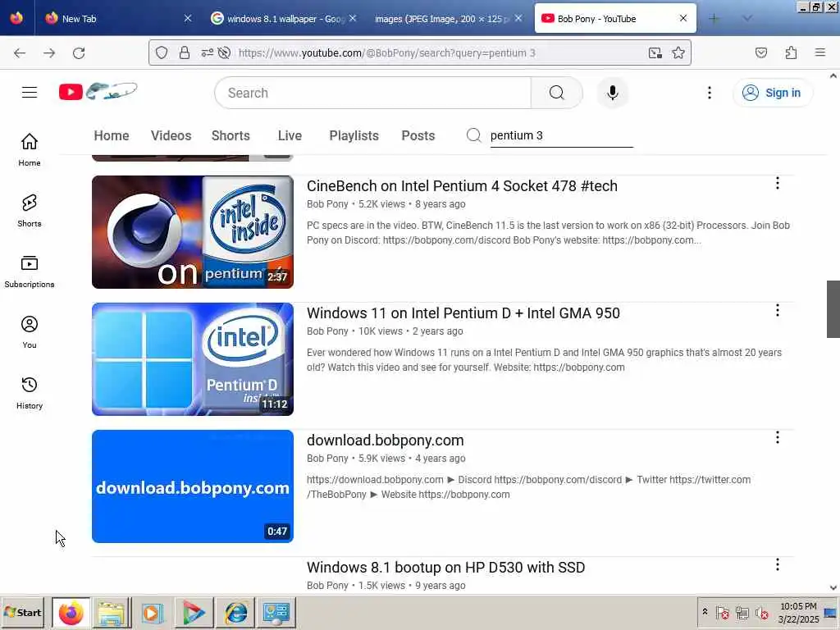Screen dimensions: 840x630
Task: Close the Bob Pony - YouTube tab
Action: (x=683, y=18)
